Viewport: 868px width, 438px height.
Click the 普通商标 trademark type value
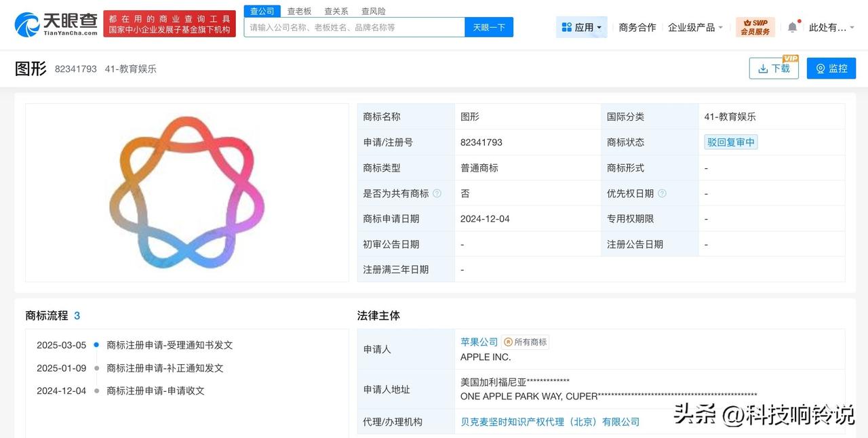[479, 167]
